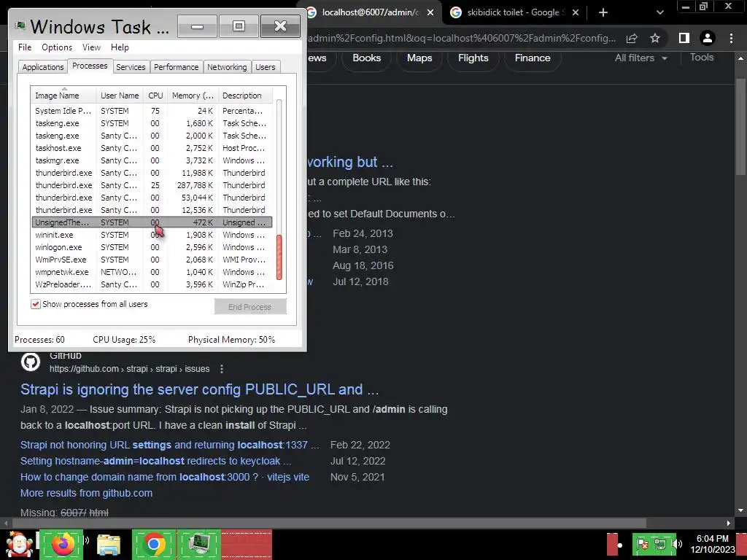Filter Google results by Books

point(366,58)
